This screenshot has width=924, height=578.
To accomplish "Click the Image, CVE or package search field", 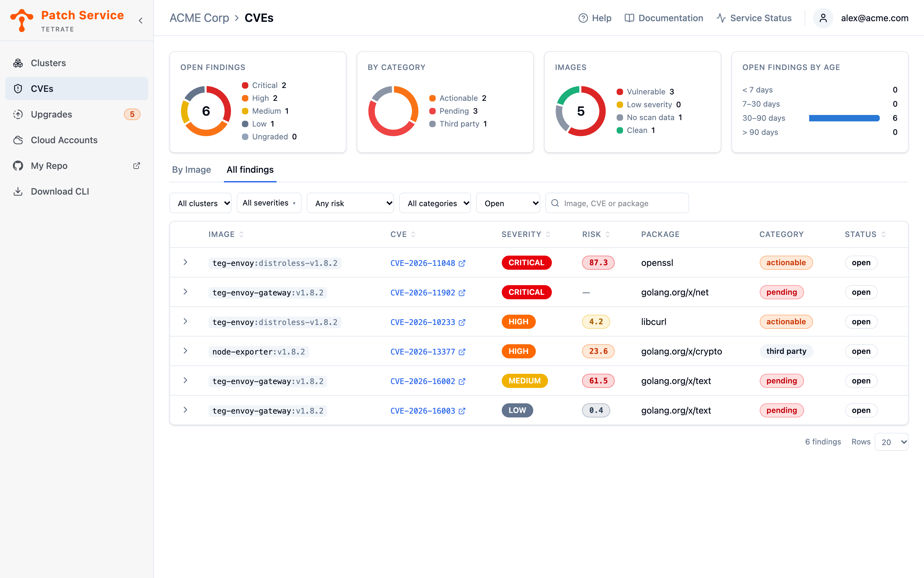I will (x=617, y=203).
